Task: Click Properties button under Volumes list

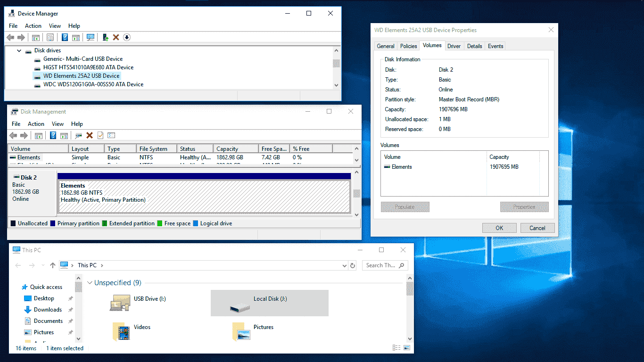Action: (x=524, y=207)
